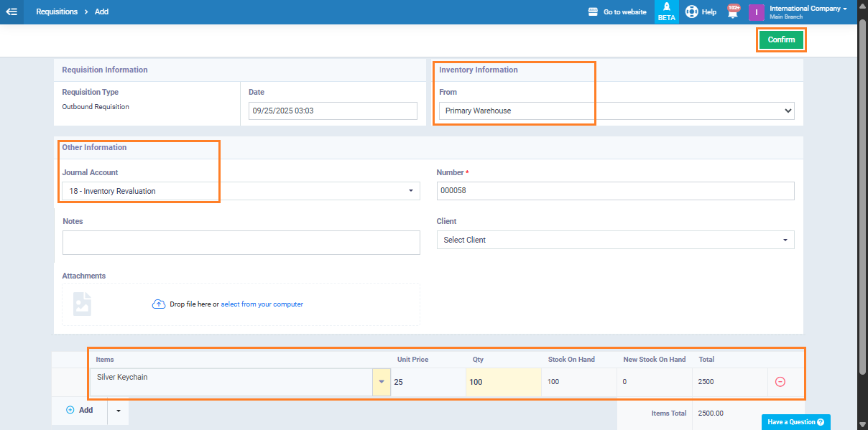
Task: Open the notifications bell
Action: [733, 12]
